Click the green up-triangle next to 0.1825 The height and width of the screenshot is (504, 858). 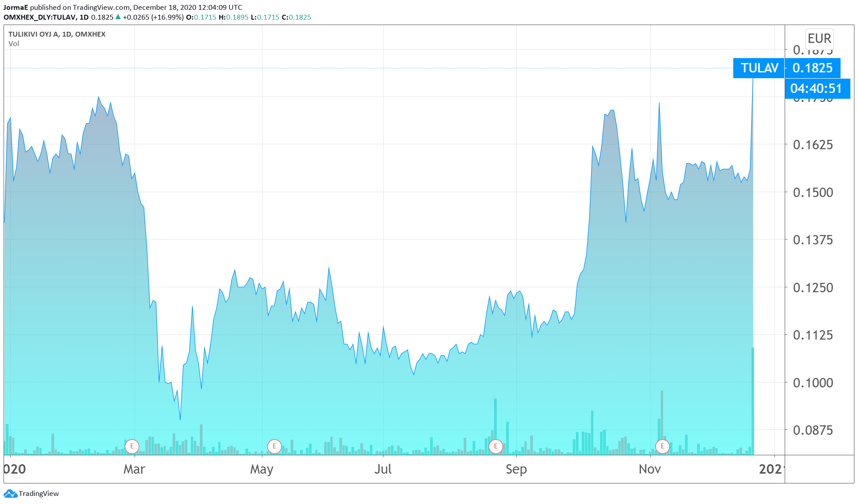pyautogui.click(x=118, y=17)
